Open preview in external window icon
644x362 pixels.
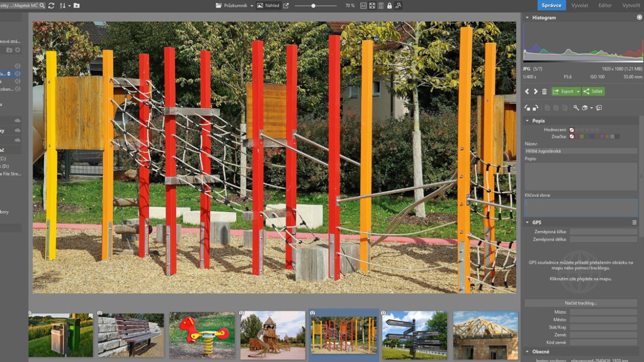coord(286,6)
